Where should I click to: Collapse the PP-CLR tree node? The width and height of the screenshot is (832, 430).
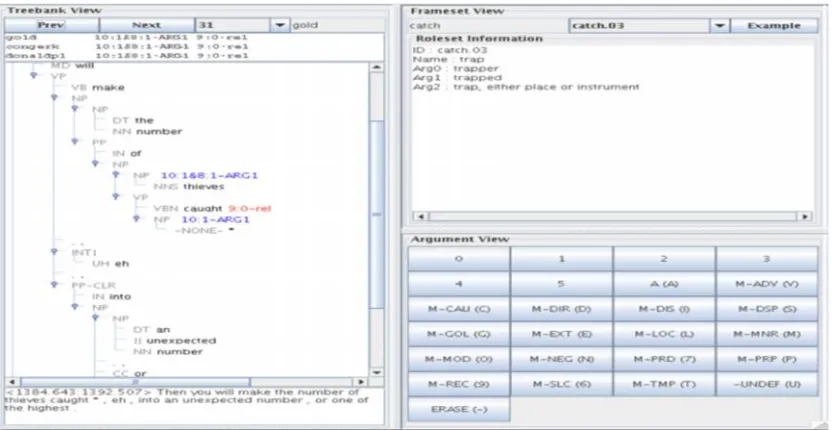click(x=54, y=285)
